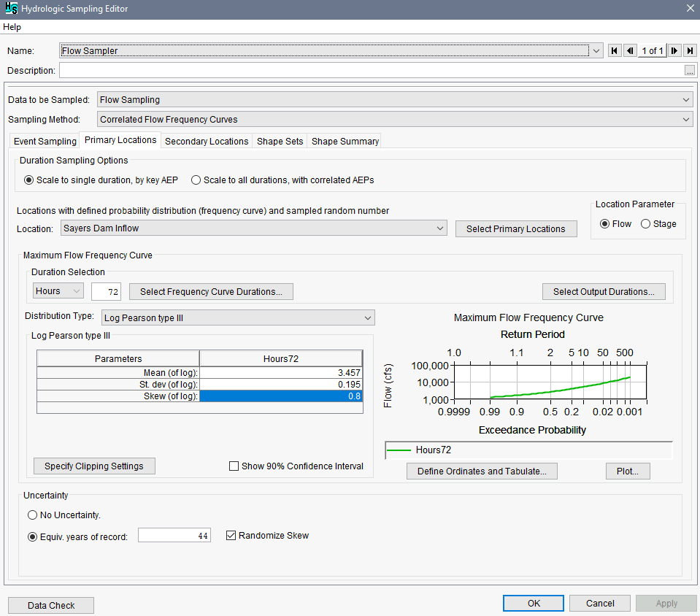
Task: Click the duration value field showing 72
Action: point(107,291)
